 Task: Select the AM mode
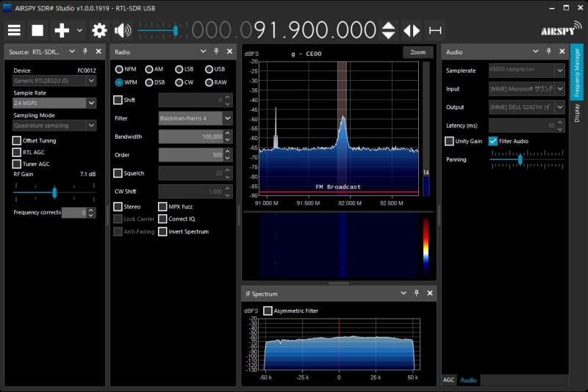(149, 69)
